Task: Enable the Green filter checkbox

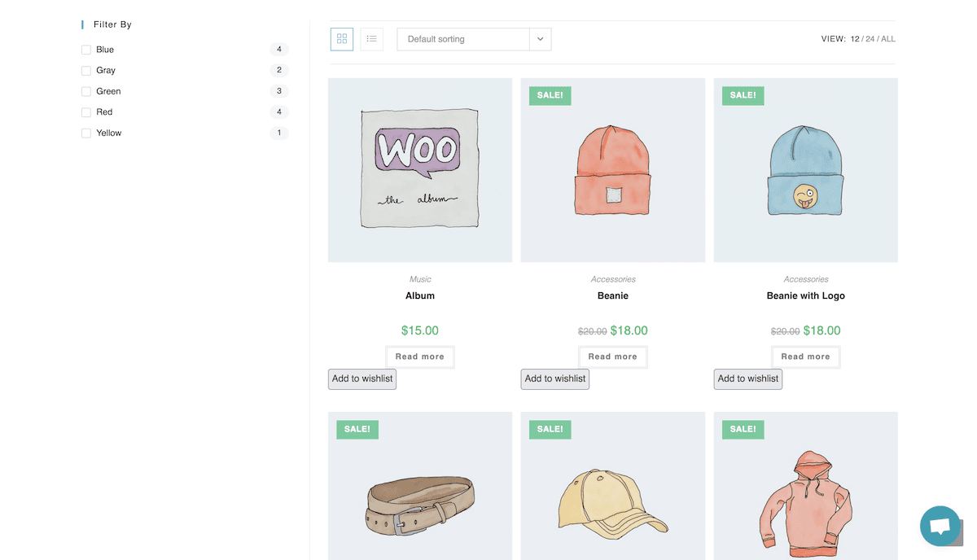Action: click(x=86, y=91)
